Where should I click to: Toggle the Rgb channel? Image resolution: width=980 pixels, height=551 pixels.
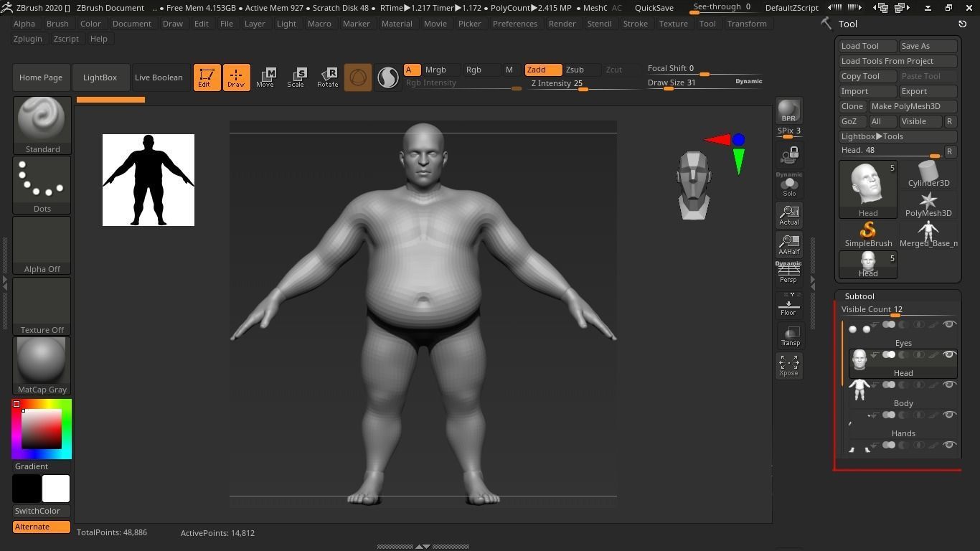pos(481,70)
